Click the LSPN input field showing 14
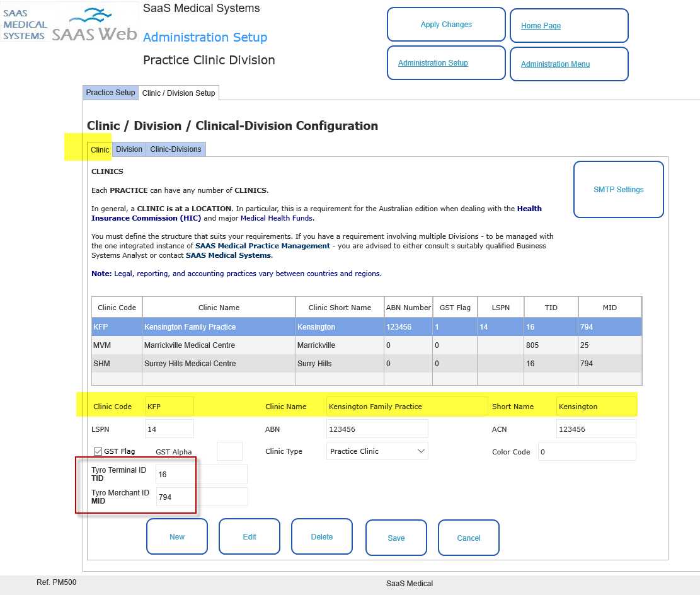This screenshot has width=700, height=595. pyautogui.click(x=169, y=429)
